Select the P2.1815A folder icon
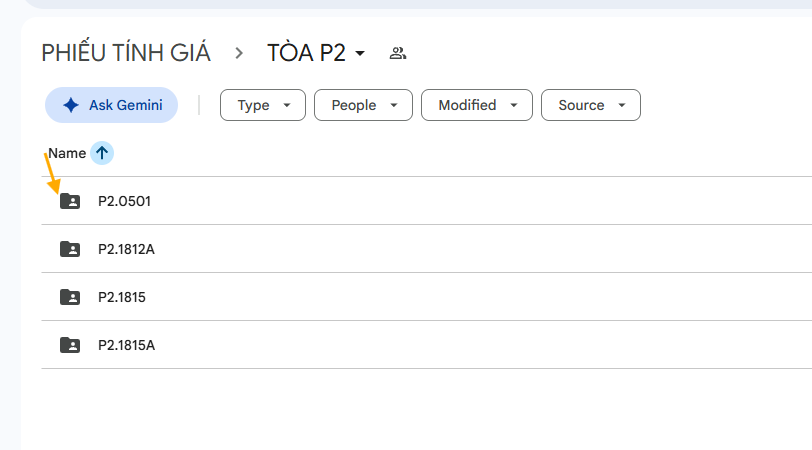 pos(70,345)
